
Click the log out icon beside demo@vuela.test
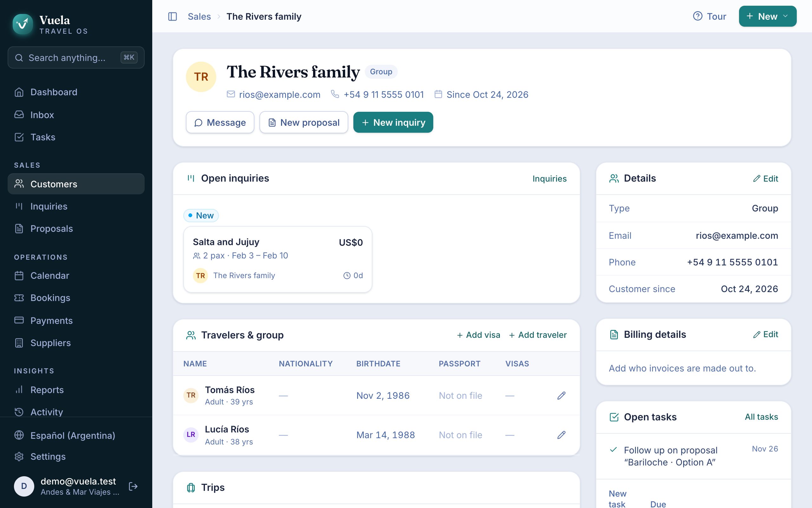133,486
